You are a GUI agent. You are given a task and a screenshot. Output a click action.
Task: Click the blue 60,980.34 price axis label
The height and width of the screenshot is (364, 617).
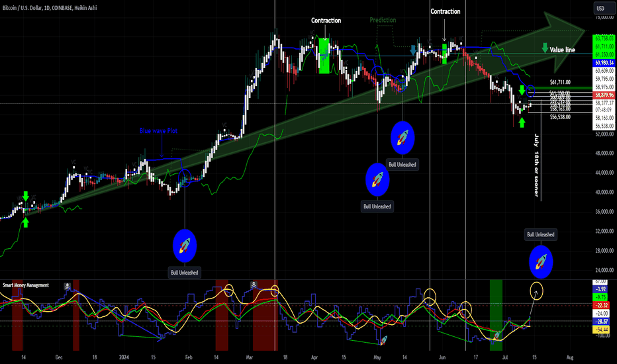tap(604, 63)
